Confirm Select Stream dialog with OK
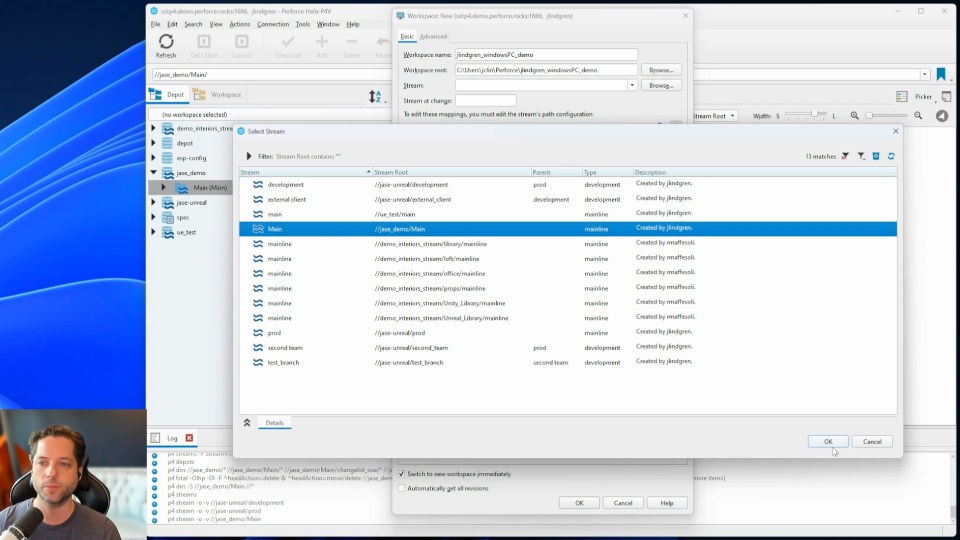Screen dimensions: 960x540 (x=828, y=441)
